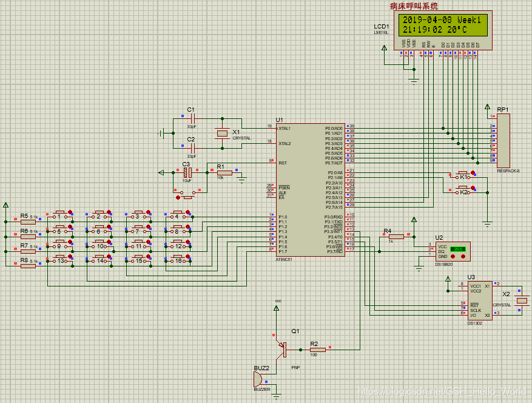Select the U3 DS1302 clock chip

[x=480, y=301]
